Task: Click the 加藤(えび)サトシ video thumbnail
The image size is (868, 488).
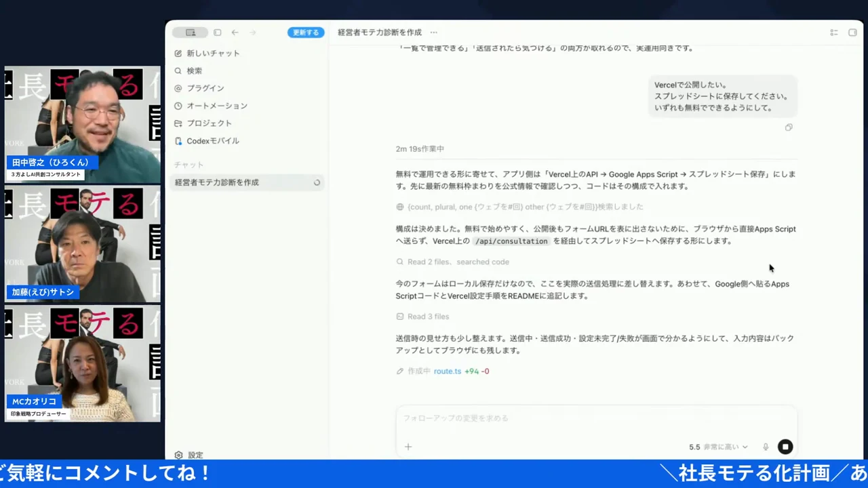Action: coord(83,244)
